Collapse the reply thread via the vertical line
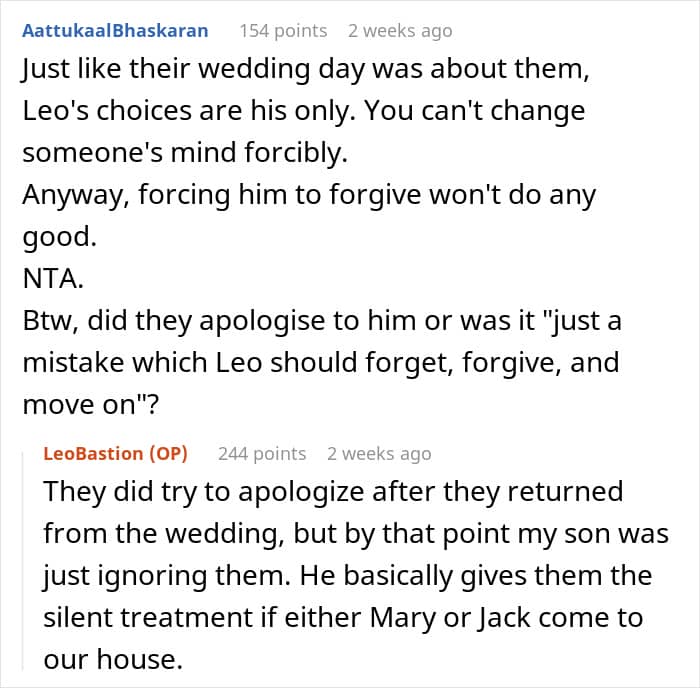The image size is (700, 688). (x=28, y=560)
